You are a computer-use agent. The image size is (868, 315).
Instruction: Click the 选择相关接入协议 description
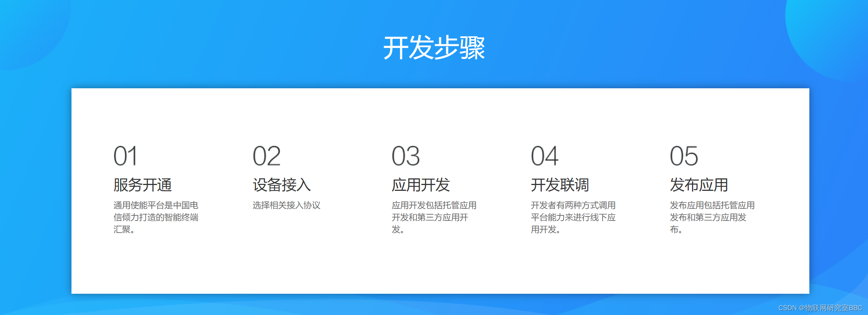[286, 205]
